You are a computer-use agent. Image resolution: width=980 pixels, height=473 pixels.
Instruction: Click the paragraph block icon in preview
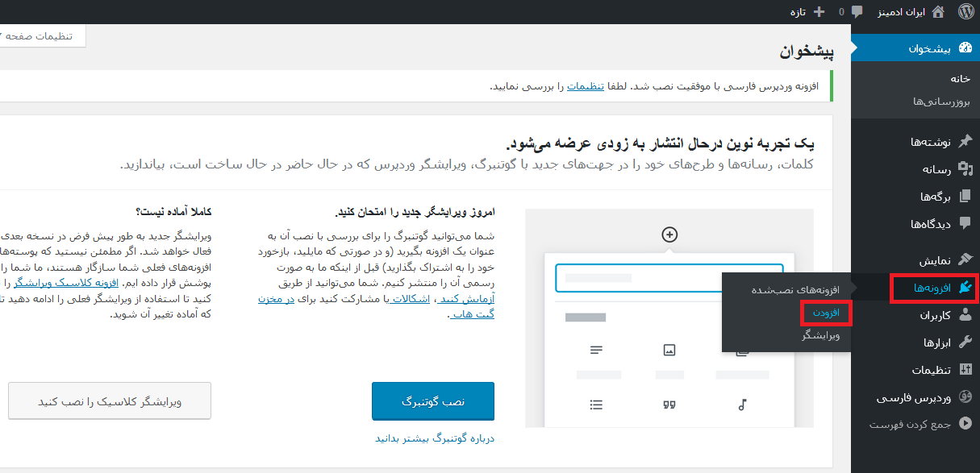click(596, 350)
